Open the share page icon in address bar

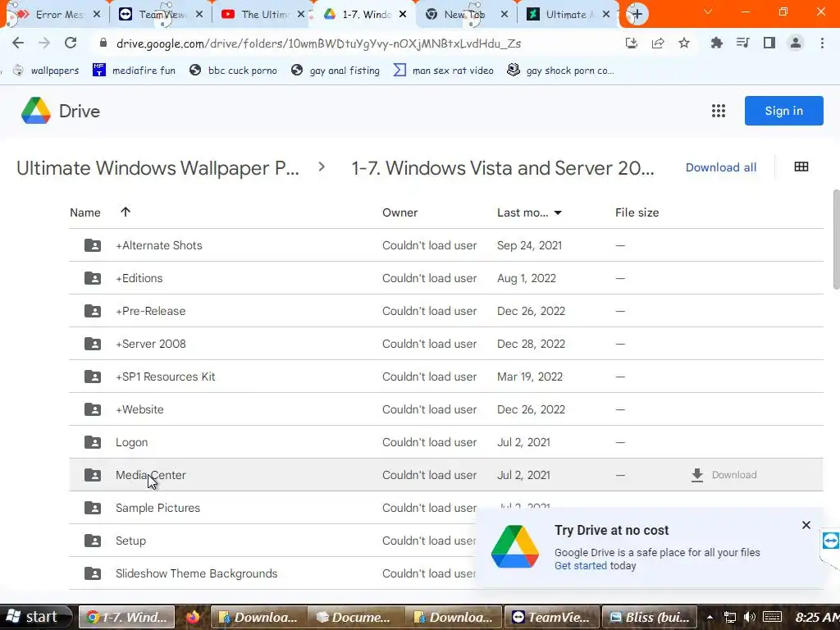(x=658, y=43)
